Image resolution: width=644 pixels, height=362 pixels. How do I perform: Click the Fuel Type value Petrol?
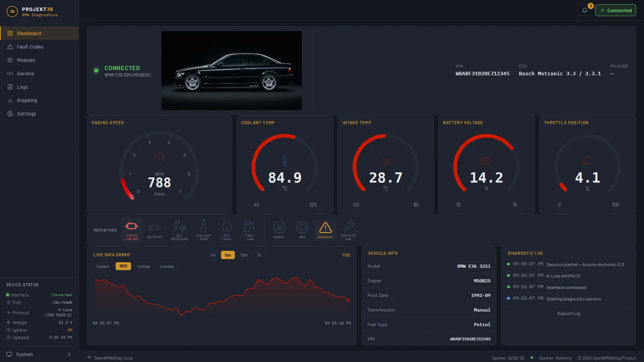pos(482,324)
